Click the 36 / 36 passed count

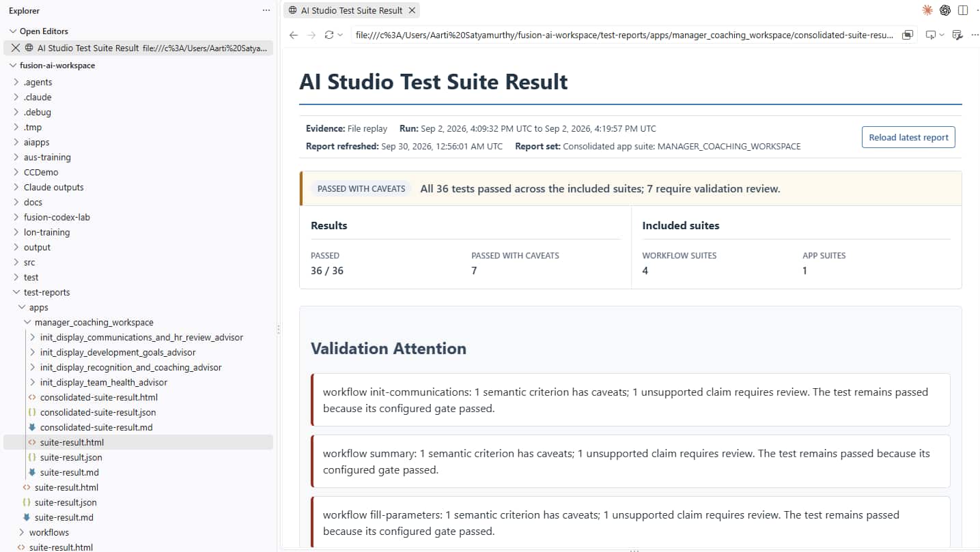pyautogui.click(x=327, y=271)
